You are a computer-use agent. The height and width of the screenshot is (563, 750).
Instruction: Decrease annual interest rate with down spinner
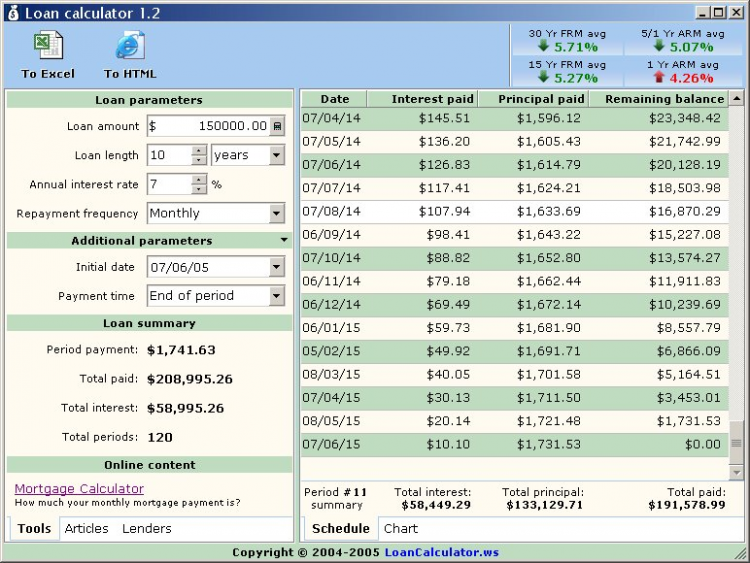tap(198, 189)
